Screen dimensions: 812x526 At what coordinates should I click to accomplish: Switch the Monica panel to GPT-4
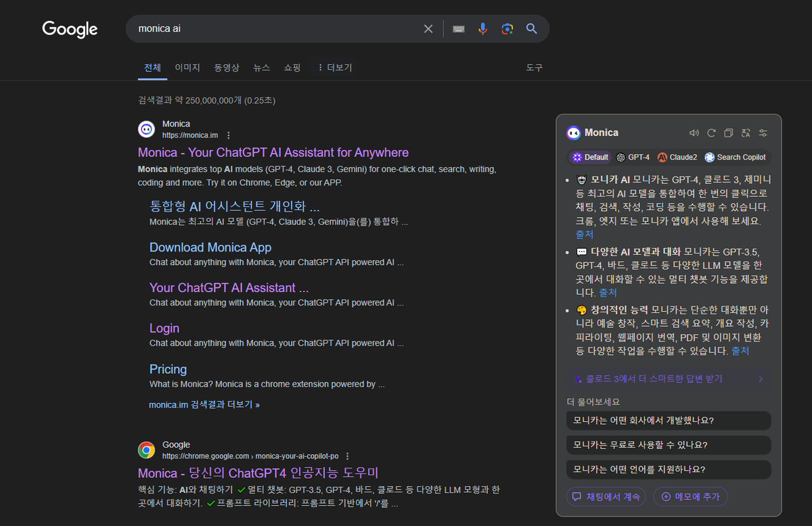click(x=633, y=158)
